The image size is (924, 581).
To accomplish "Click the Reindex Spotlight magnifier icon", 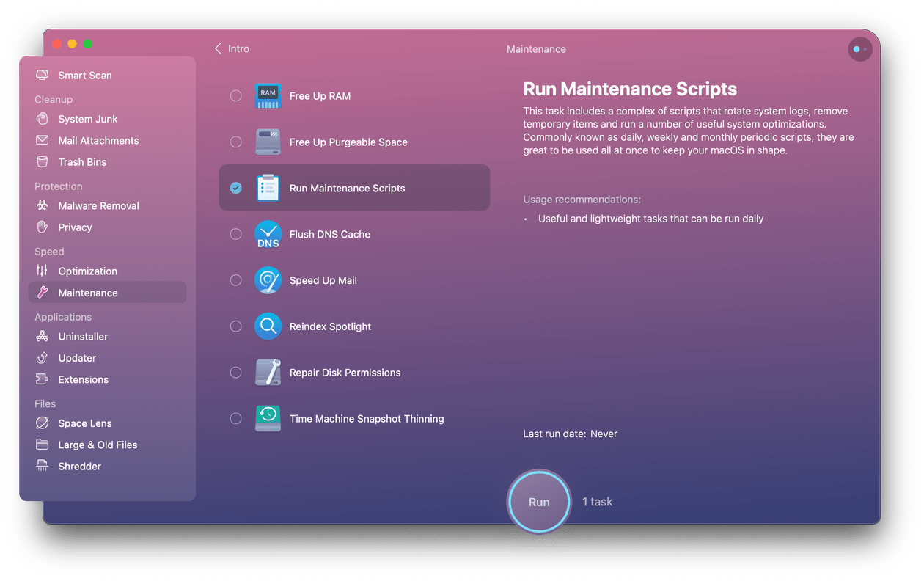I will pyautogui.click(x=268, y=326).
